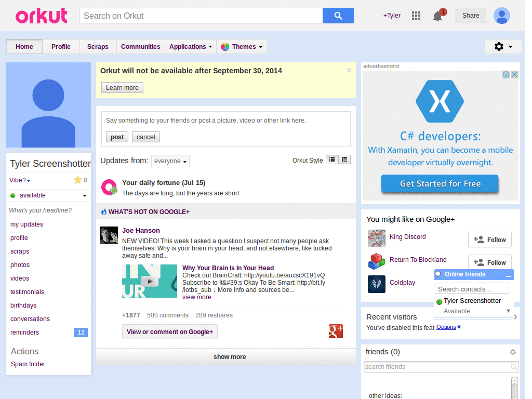Open the Google apps grid icon
This screenshot has height=399, width=532.
click(416, 16)
